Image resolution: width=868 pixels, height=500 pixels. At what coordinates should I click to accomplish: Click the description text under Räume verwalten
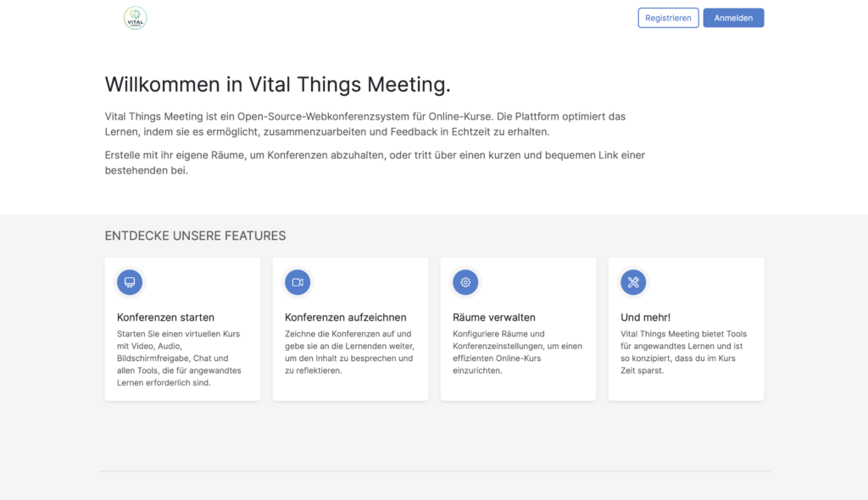pyautogui.click(x=515, y=353)
